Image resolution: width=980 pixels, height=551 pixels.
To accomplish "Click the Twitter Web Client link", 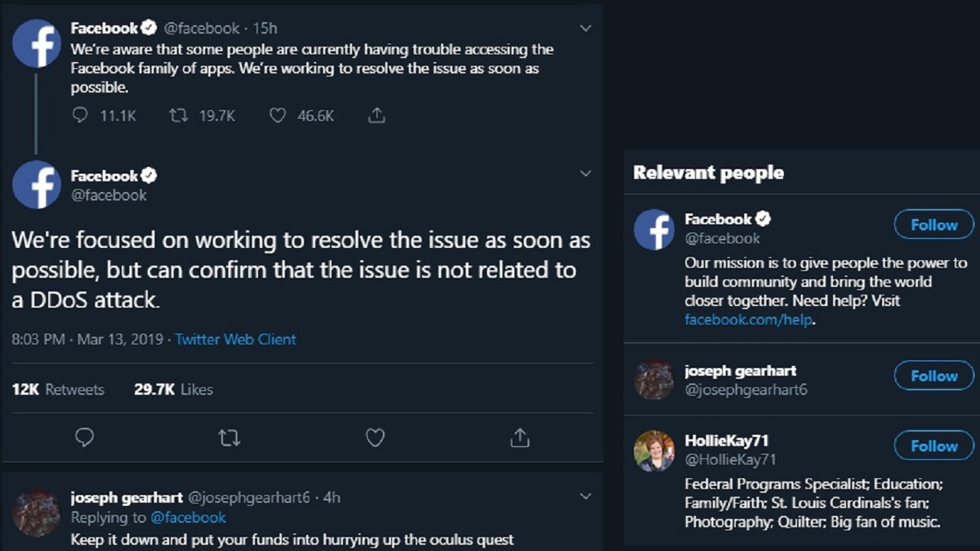I will [235, 339].
